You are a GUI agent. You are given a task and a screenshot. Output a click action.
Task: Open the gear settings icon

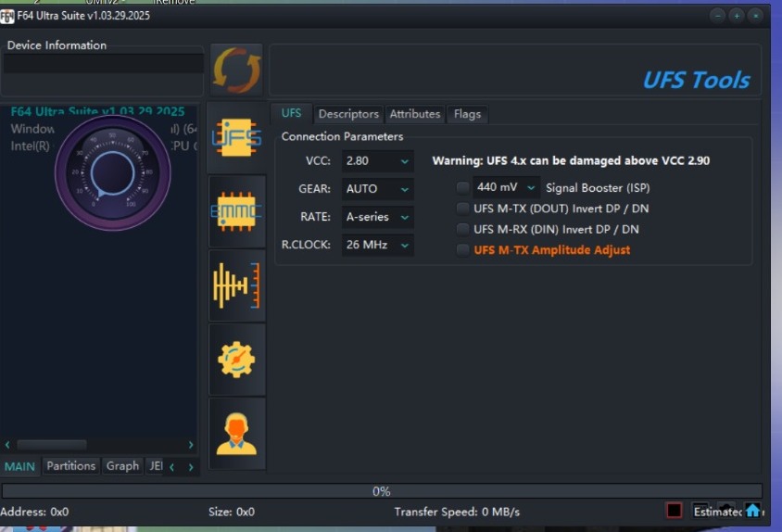pos(236,360)
